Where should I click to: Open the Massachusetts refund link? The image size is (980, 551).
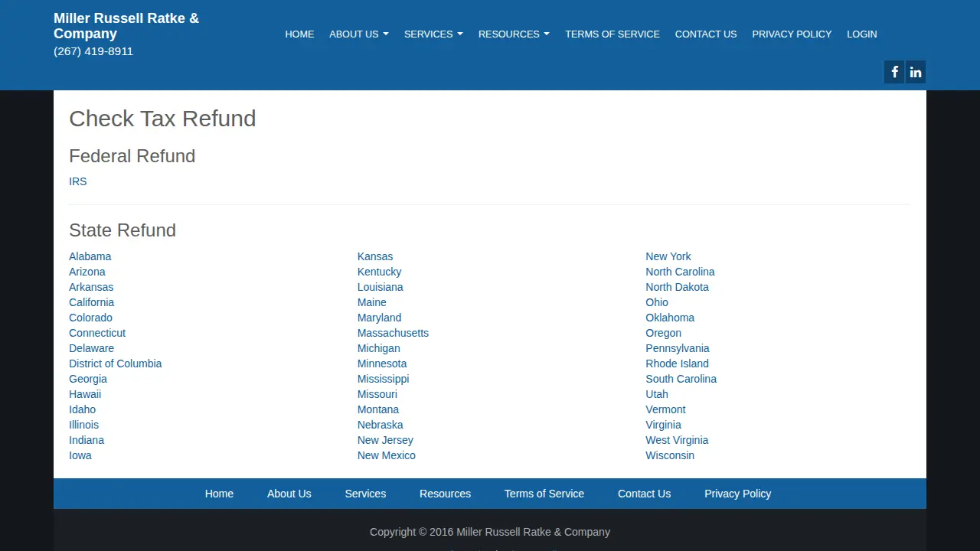click(394, 333)
